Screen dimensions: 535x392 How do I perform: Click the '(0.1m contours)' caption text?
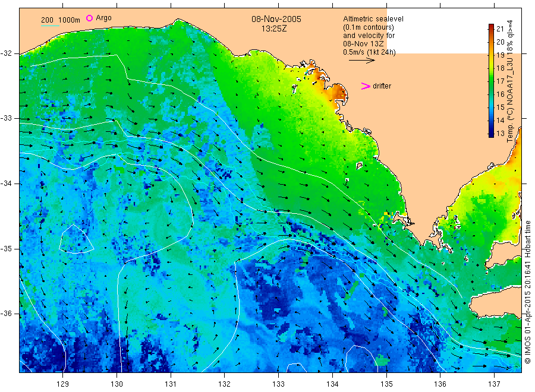369,27
